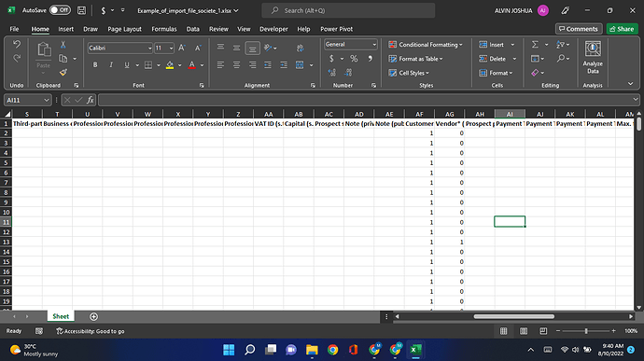
Task: Collapse the ribbon with the chevron
Action: [630, 84]
